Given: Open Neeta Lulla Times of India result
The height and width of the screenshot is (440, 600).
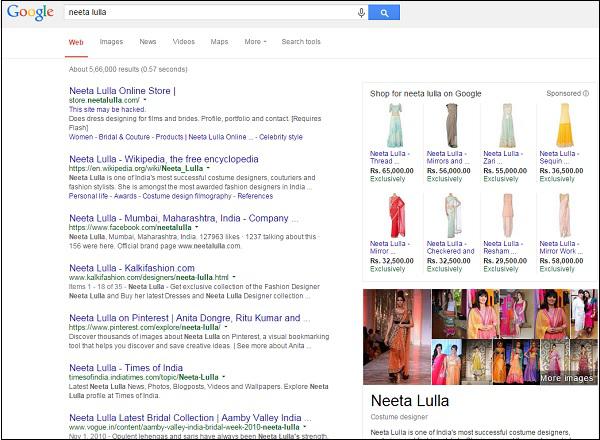Looking at the screenshot, I should tap(126, 368).
